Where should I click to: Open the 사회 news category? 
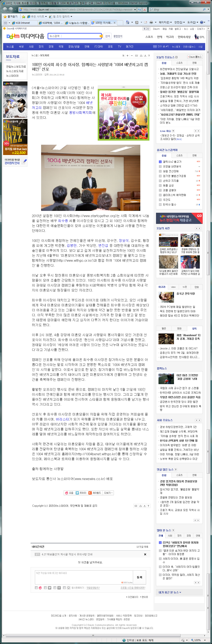(31, 47)
